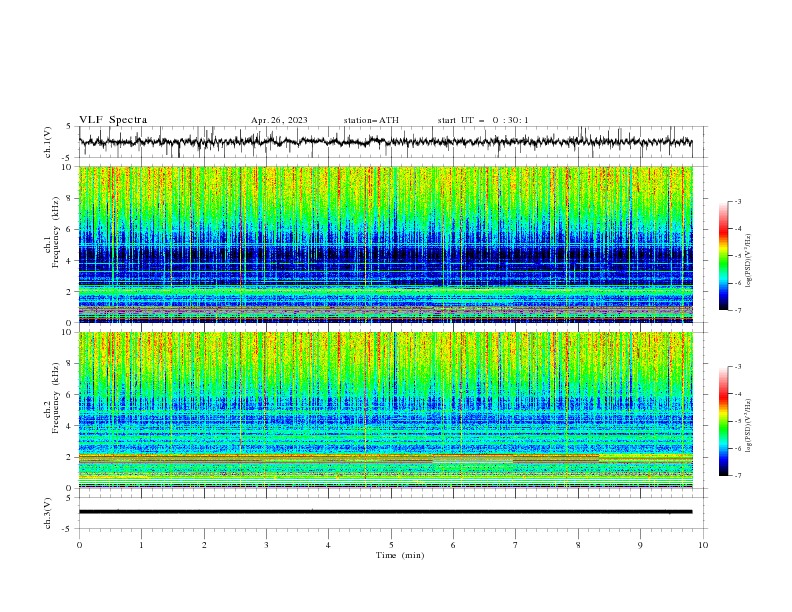Click time axis tick label "6"
This screenshot has width=792, height=612.
(x=454, y=545)
